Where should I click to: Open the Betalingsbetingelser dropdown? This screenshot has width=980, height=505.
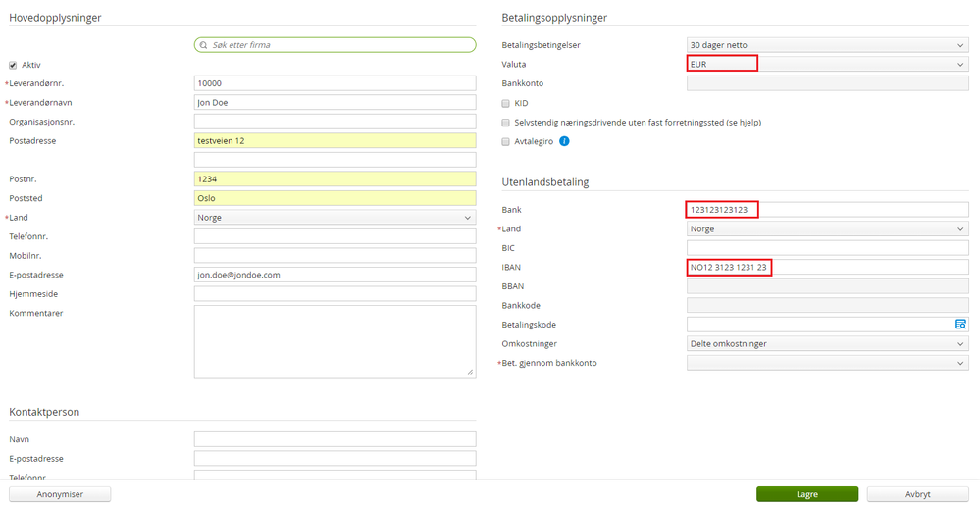point(827,45)
